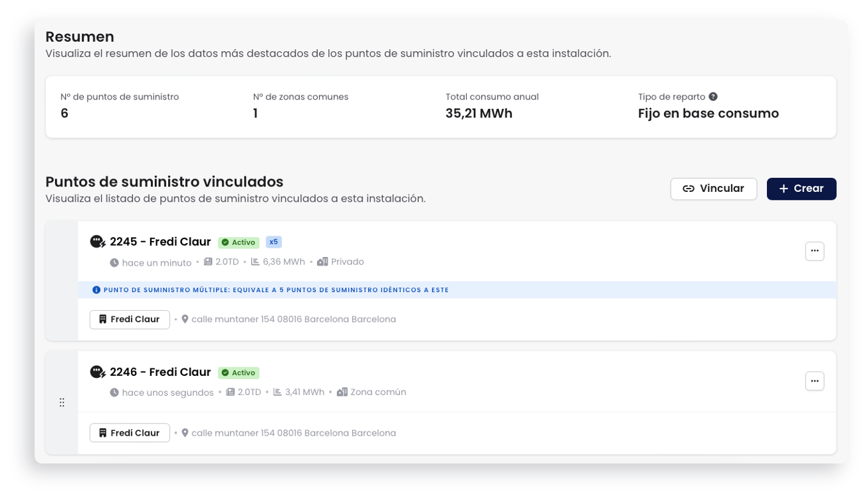Image resolution: width=868 pixels, height=498 pixels.
Task: Click the 'Puntos de suministro vinculados' heading
Action: point(164,181)
